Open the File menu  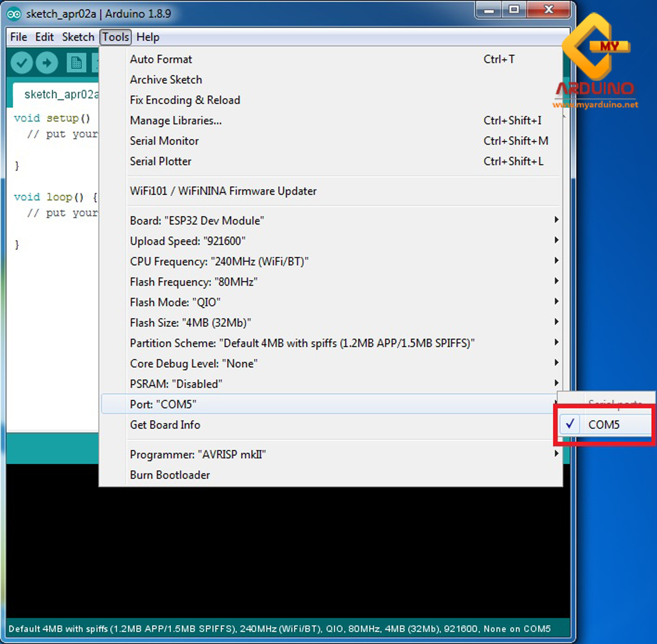pos(19,37)
